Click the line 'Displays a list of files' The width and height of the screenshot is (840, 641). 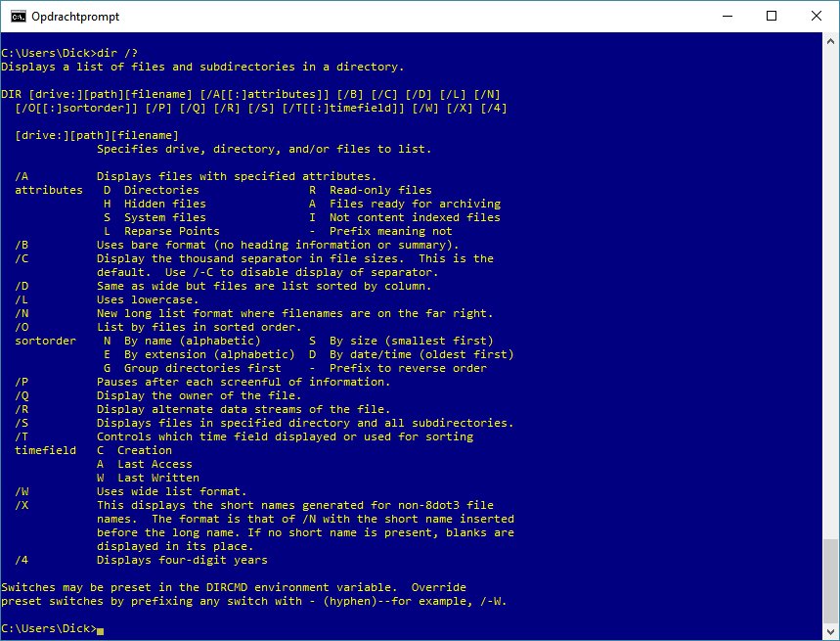coord(202,67)
